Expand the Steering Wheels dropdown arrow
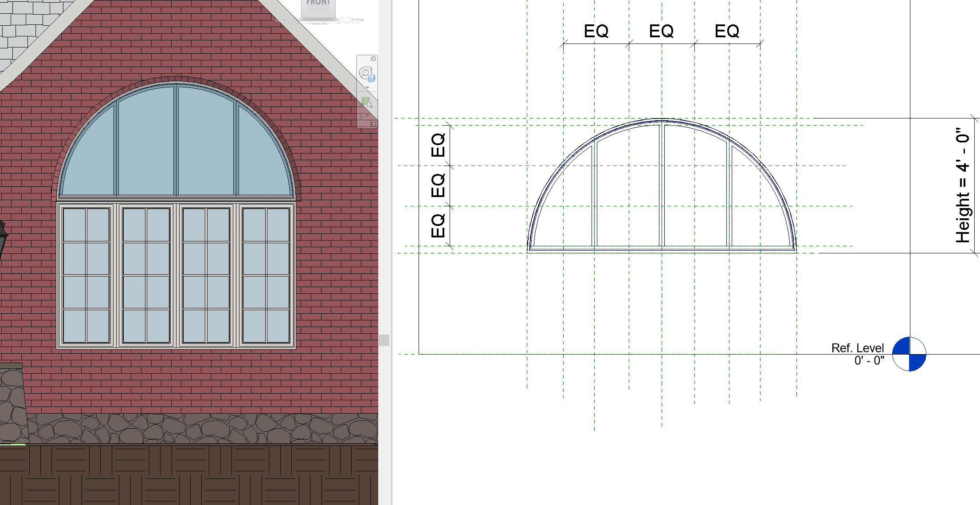This screenshot has height=505, width=980. (367, 87)
